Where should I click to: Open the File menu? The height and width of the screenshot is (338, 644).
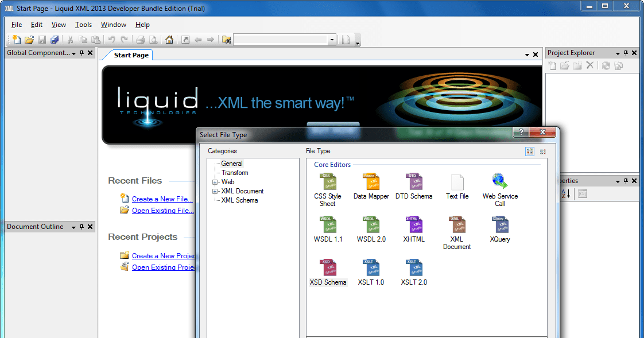click(x=17, y=25)
